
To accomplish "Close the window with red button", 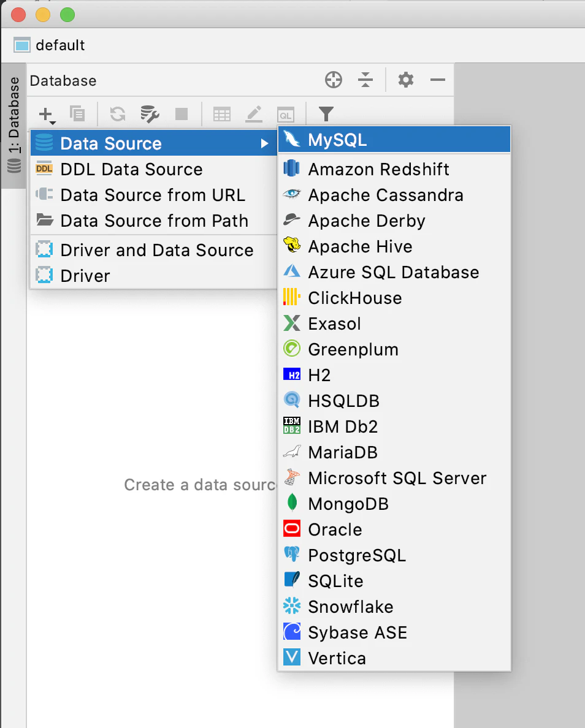I will pos(18,15).
